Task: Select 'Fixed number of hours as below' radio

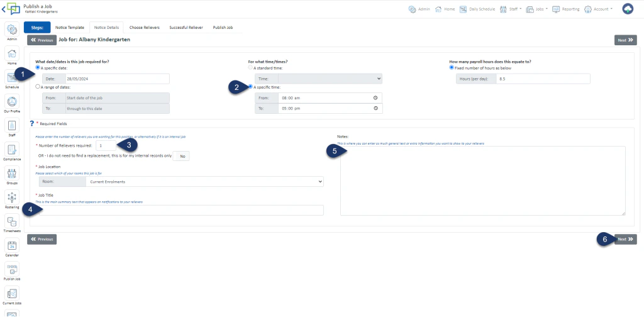Action: (452, 67)
